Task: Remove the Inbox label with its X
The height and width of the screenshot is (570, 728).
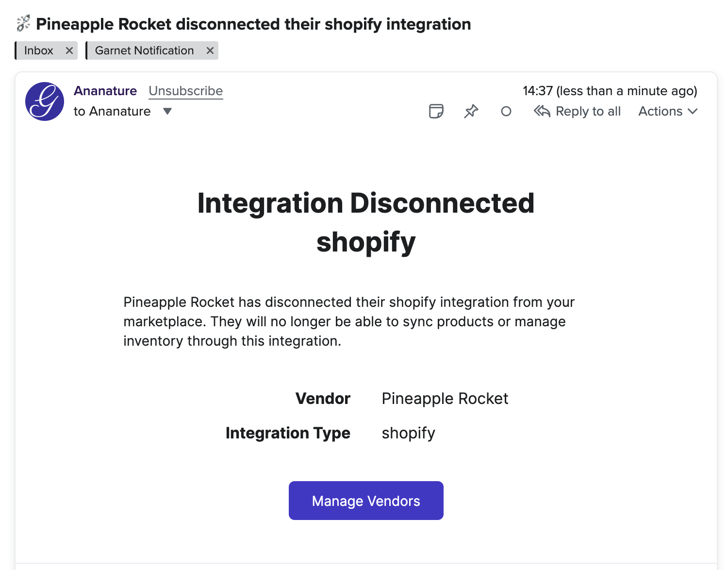Action: [69, 50]
